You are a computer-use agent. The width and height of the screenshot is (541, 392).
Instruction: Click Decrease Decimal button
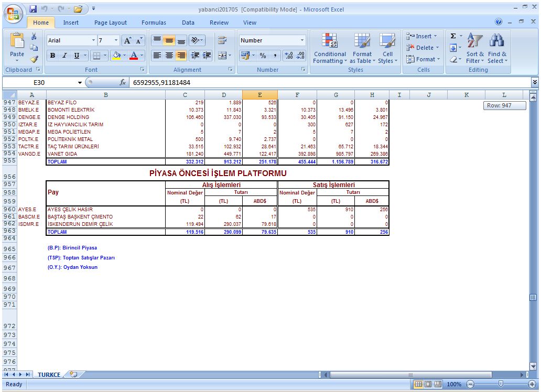click(300, 55)
